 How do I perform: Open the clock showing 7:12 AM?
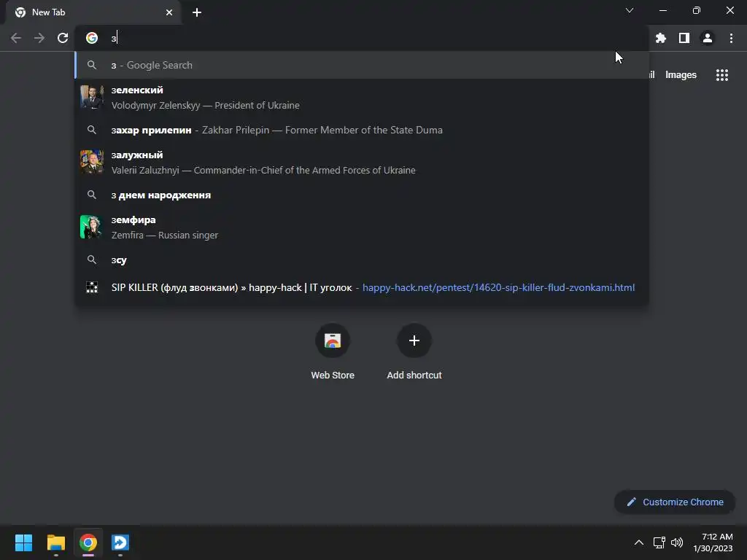[713, 542]
